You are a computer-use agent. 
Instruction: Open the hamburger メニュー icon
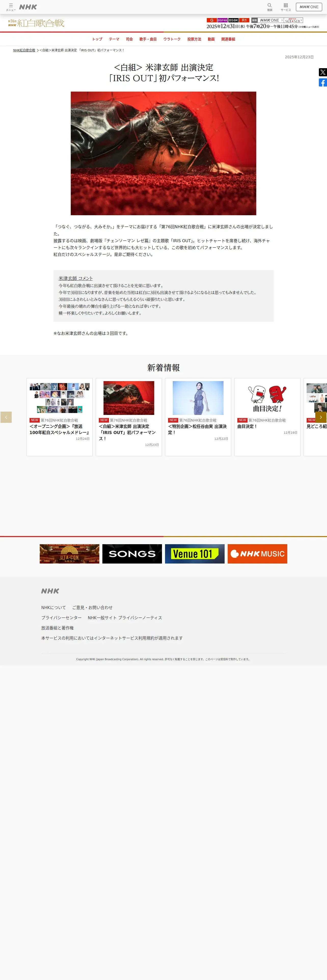(x=11, y=7)
